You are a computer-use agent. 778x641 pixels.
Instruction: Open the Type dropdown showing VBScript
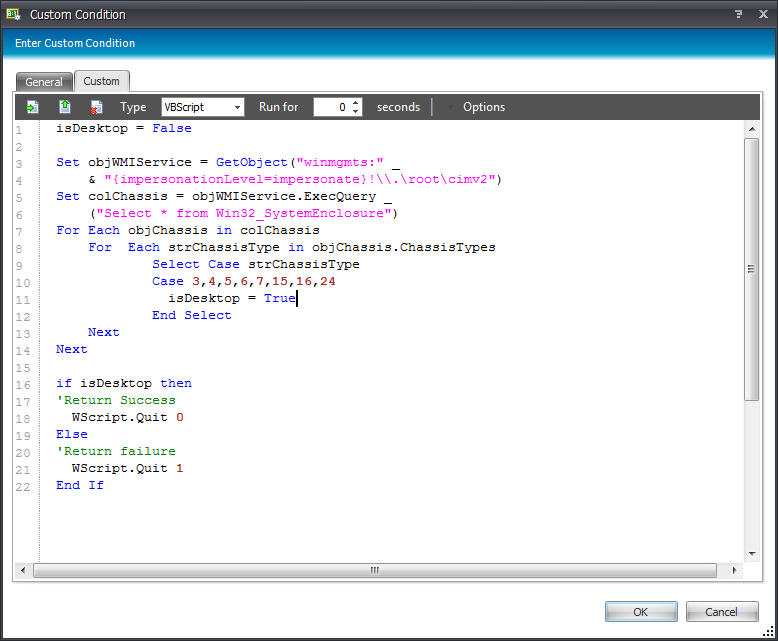(x=203, y=107)
